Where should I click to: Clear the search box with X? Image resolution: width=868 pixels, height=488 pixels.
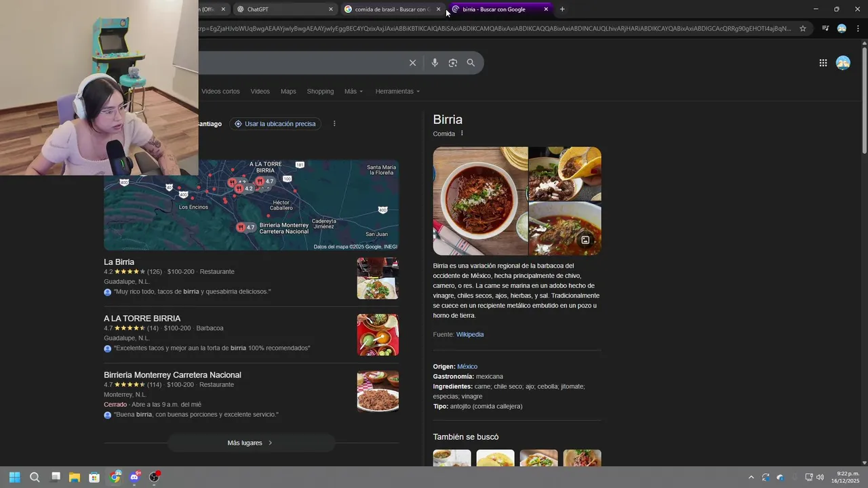(412, 63)
